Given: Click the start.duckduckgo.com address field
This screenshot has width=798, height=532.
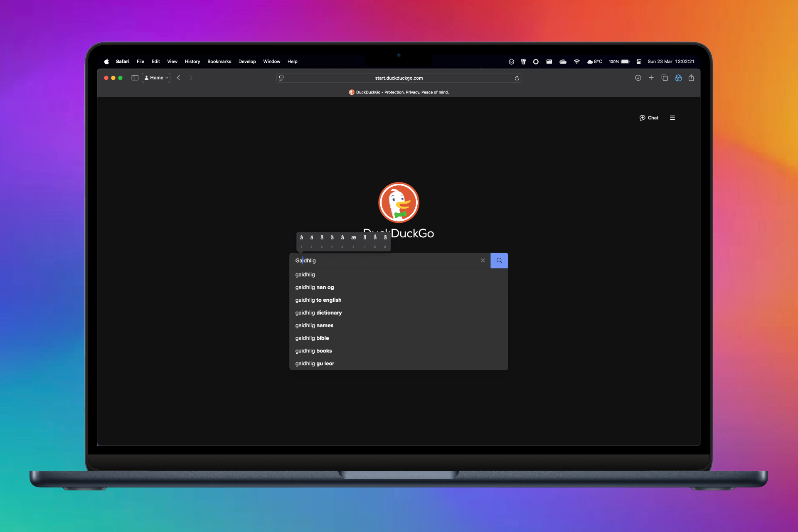Looking at the screenshot, I should coord(399,78).
